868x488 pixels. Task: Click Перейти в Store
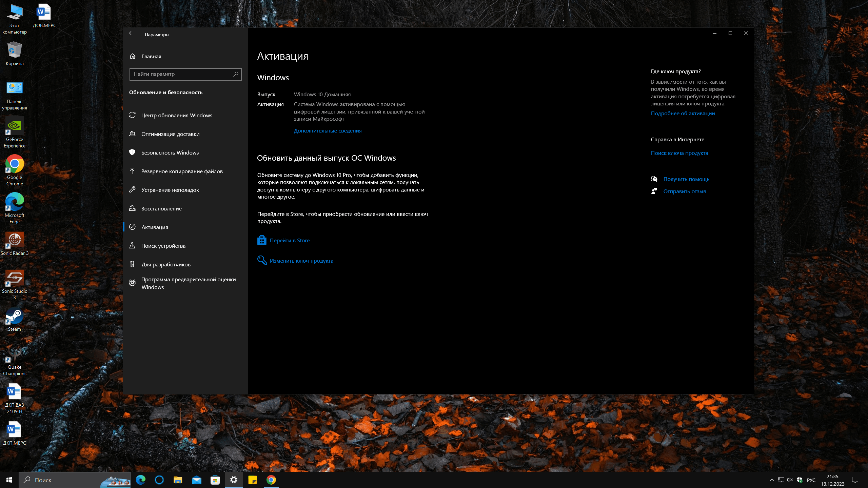coord(290,240)
